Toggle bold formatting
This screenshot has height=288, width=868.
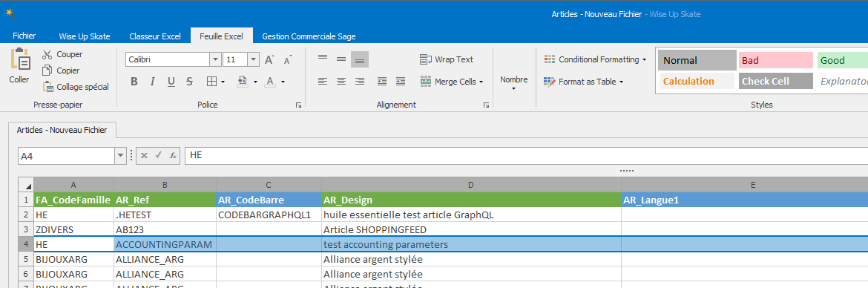pyautogui.click(x=134, y=82)
